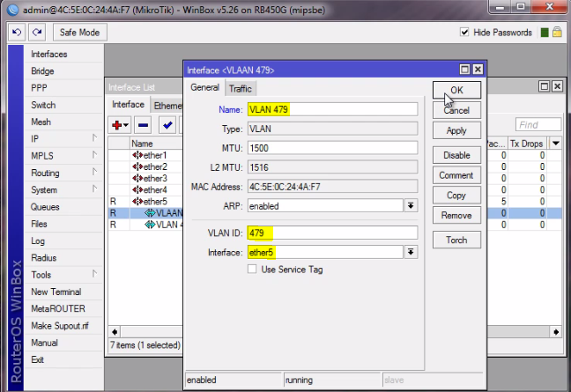The height and width of the screenshot is (392, 571).
Task: Click the Safe Mode button
Action: pyautogui.click(x=80, y=33)
